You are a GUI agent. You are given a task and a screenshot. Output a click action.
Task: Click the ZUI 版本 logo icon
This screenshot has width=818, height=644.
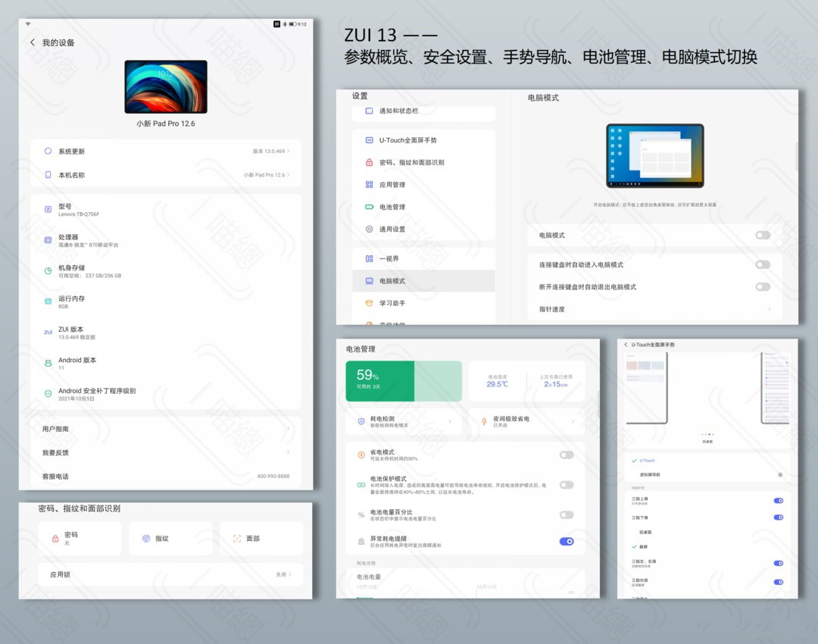(48, 332)
